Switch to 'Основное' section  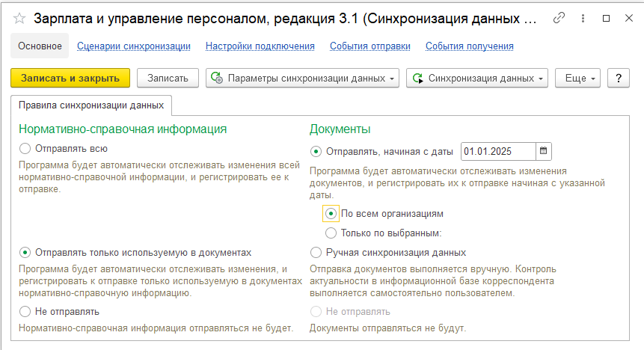coord(40,46)
